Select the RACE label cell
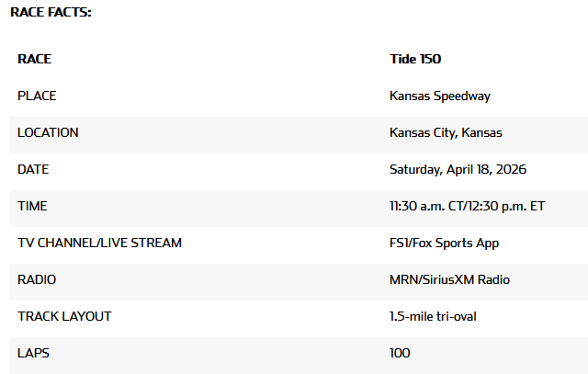 pyautogui.click(x=34, y=59)
